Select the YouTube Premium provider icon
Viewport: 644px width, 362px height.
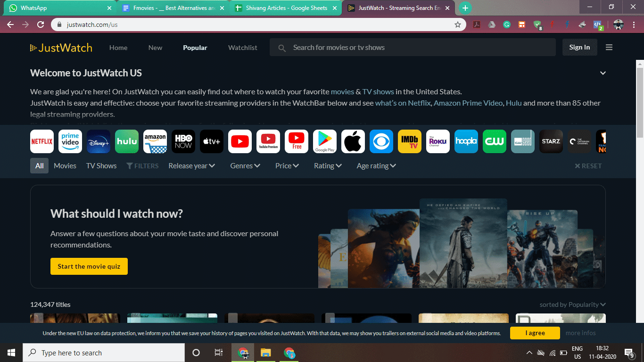tap(268, 141)
